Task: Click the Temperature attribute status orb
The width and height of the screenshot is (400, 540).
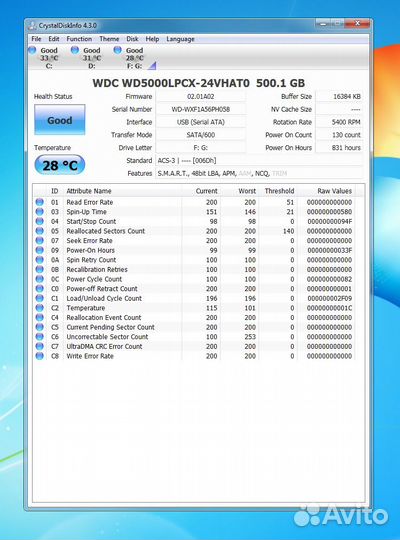Action: point(40,308)
